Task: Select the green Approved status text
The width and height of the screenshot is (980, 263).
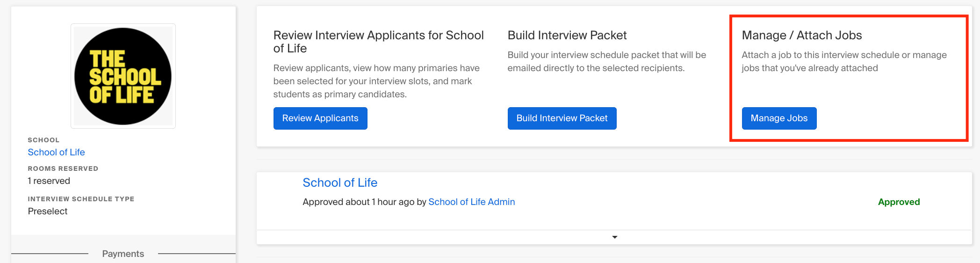Action: coord(899,202)
